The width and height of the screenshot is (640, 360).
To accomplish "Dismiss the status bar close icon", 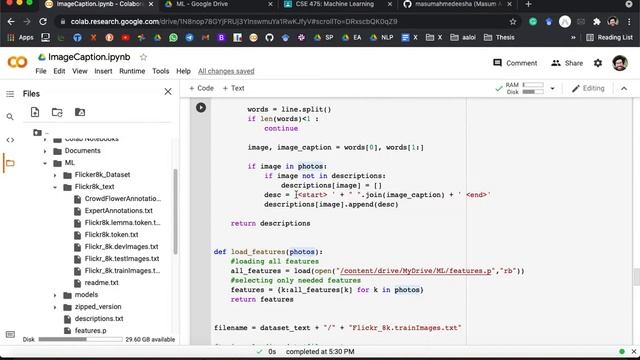I will pyautogui.click(x=634, y=351).
